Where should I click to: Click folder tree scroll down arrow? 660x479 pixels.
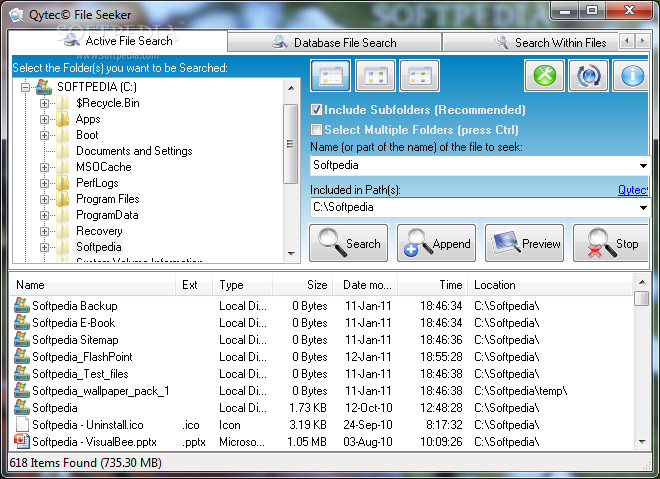[291, 254]
